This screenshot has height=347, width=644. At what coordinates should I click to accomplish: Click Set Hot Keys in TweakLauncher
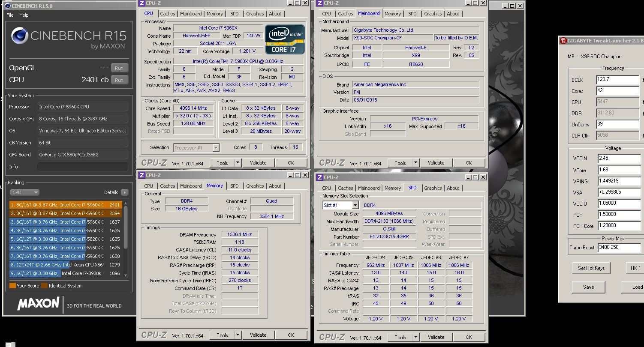point(591,268)
